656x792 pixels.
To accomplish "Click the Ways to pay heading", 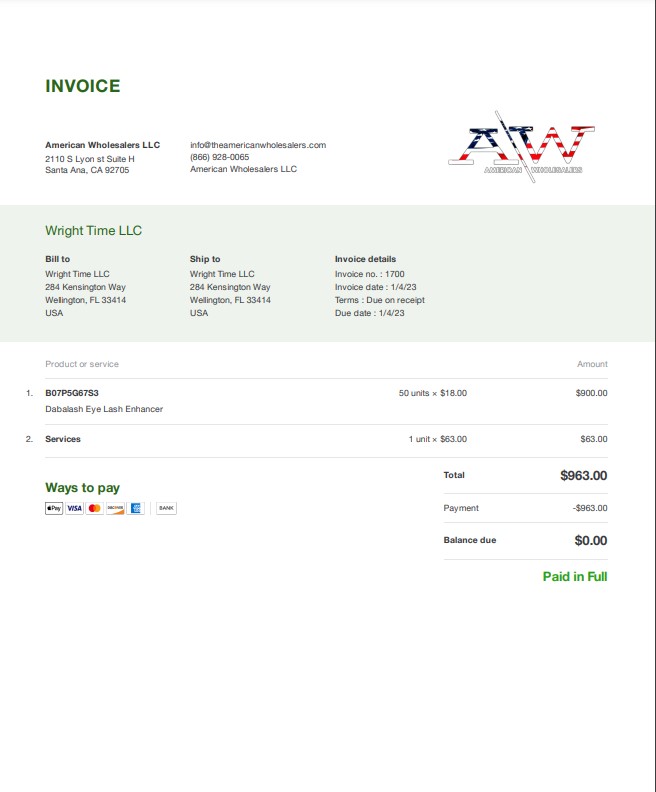I will (x=82, y=487).
